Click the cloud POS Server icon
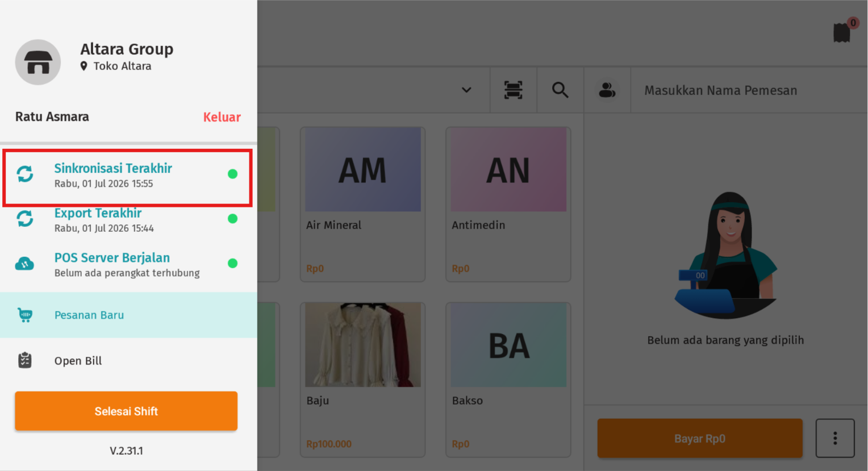868x471 pixels. tap(24, 264)
